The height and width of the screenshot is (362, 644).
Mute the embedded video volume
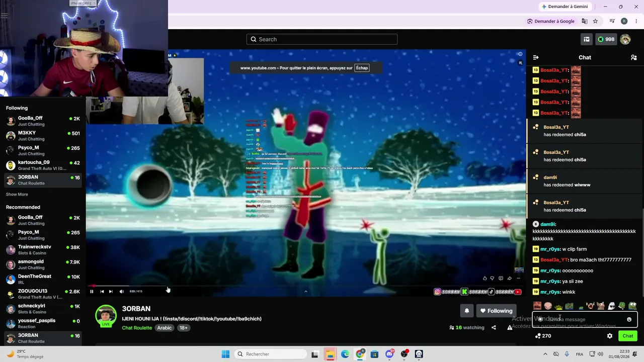[121, 291]
